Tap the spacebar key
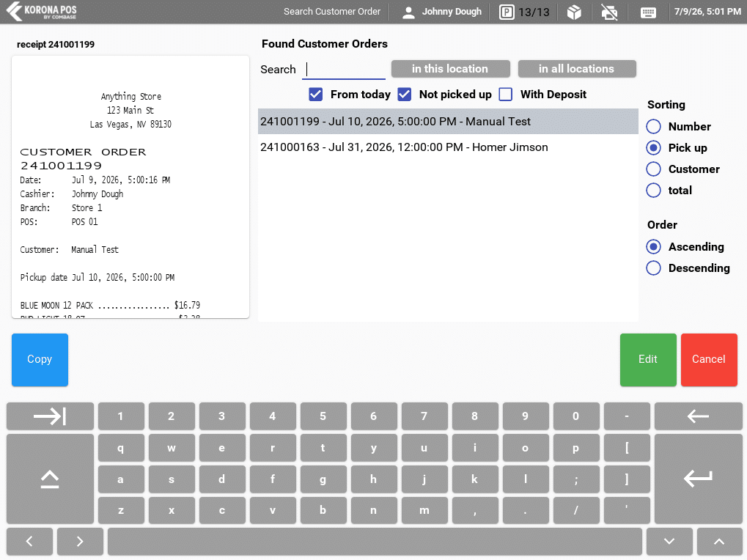Image resolution: width=747 pixels, height=560 pixels. (x=375, y=542)
